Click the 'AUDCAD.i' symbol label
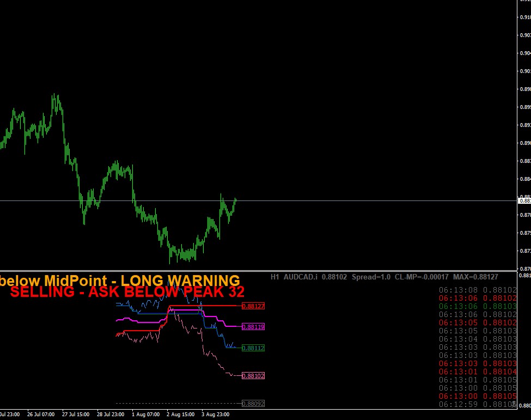 click(301, 277)
